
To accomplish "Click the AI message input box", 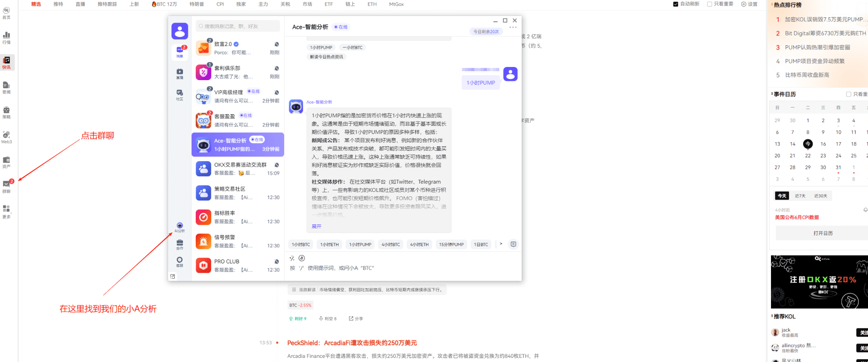I will point(403,268).
